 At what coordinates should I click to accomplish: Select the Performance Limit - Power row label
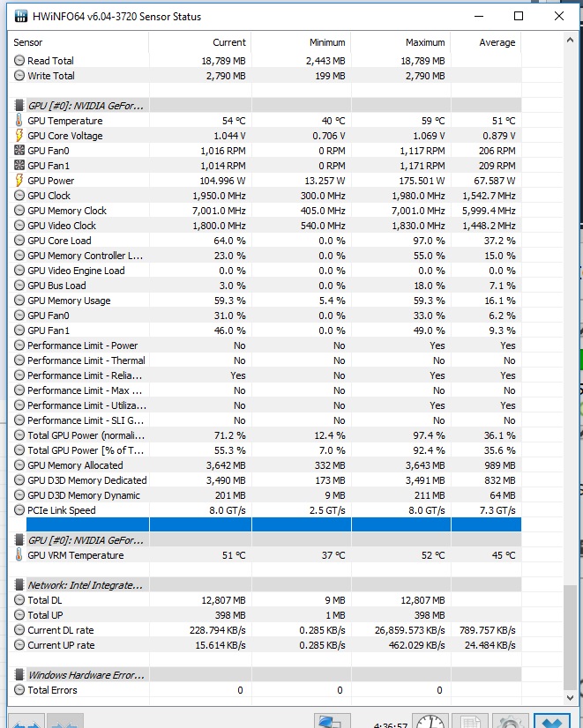pyautogui.click(x=83, y=345)
